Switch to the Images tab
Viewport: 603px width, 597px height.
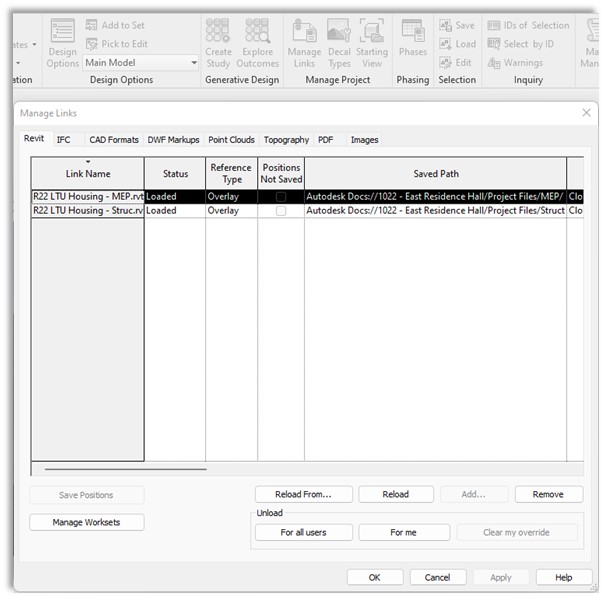365,140
